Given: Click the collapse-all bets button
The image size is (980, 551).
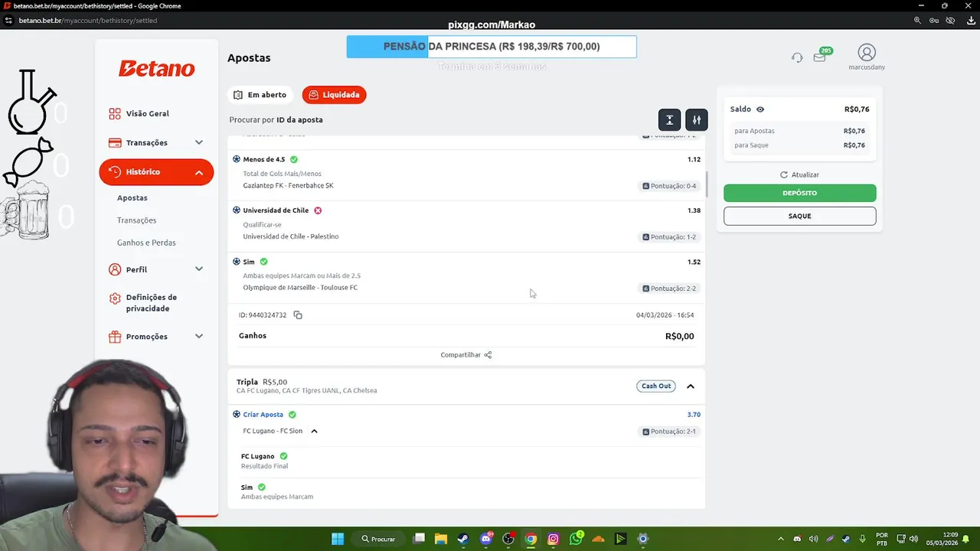Looking at the screenshot, I should click(669, 119).
